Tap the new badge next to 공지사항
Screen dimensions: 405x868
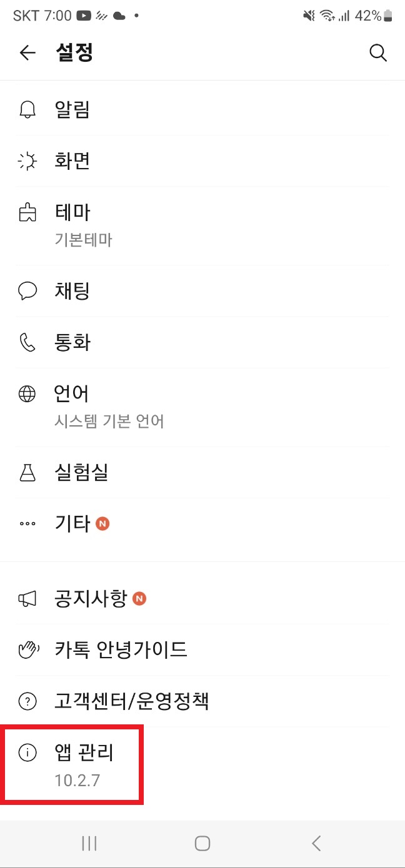[x=139, y=598]
